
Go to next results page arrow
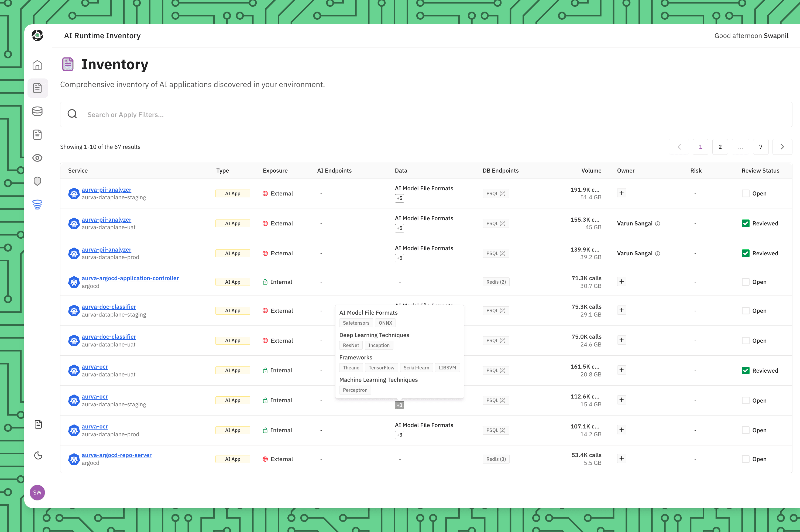point(782,147)
